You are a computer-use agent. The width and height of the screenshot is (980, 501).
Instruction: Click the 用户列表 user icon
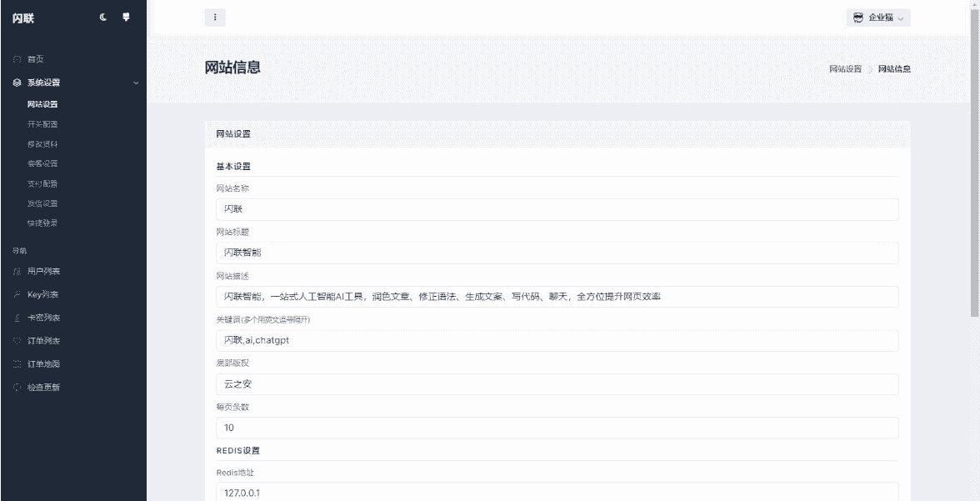click(17, 272)
